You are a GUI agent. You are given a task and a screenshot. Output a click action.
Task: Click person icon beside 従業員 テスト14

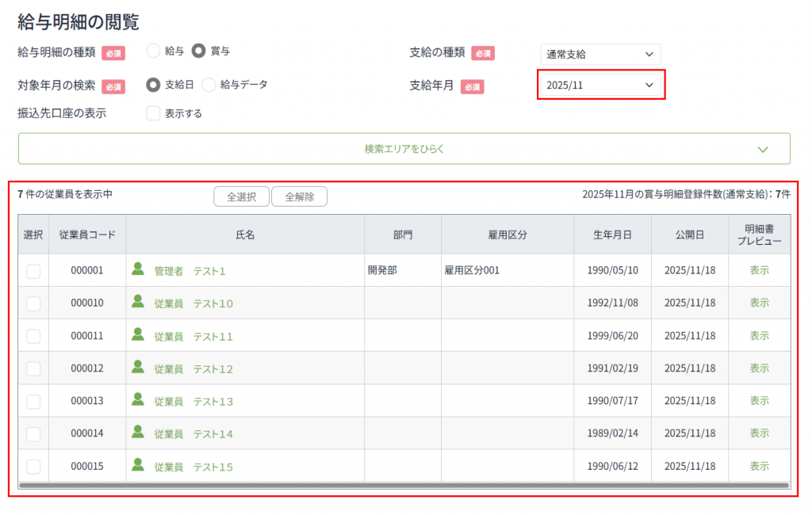tap(138, 432)
